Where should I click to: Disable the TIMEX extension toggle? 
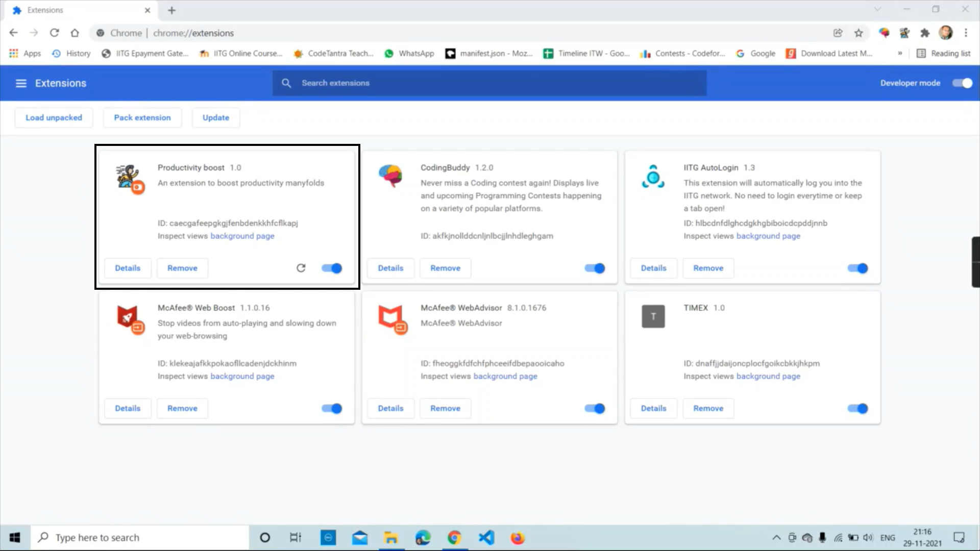click(x=857, y=408)
